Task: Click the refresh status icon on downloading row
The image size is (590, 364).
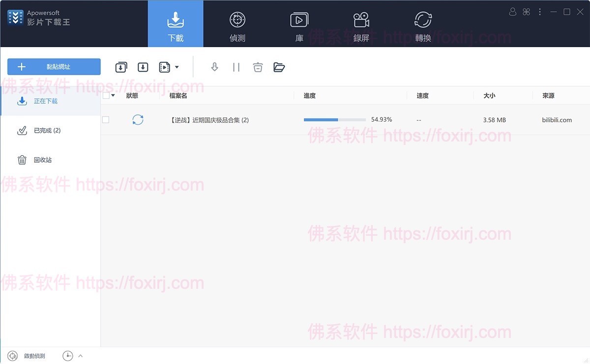Action: click(138, 119)
